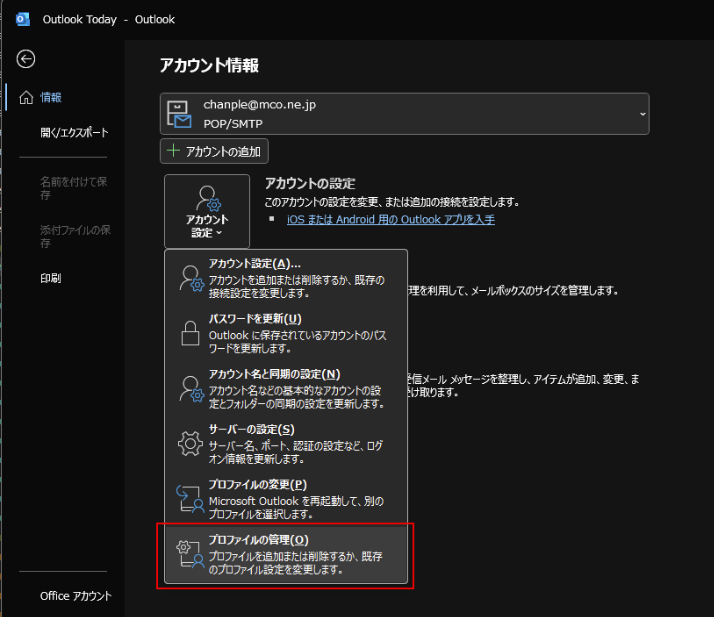This screenshot has height=617, width=714.
Task: Click the Outlook logo in title bar
Action: (x=22, y=19)
